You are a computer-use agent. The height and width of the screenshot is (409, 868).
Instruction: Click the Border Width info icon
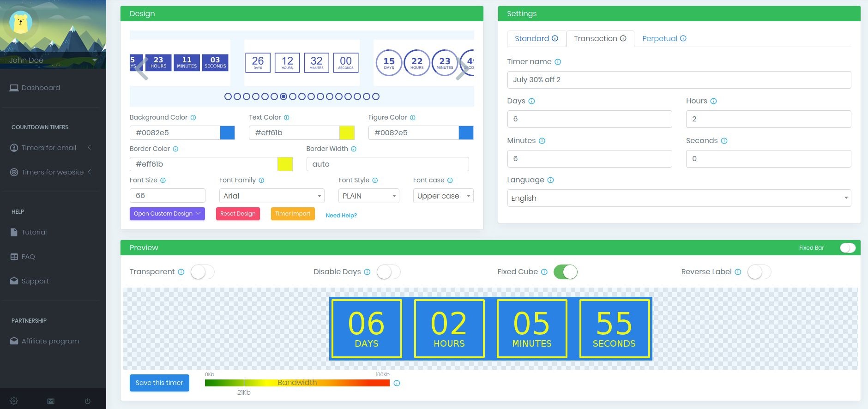(x=354, y=149)
